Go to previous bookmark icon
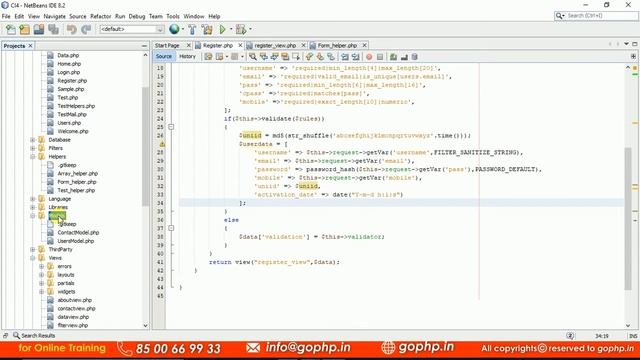Image resolution: width=640 pixels, height=360 pixels. coord(309,57)
